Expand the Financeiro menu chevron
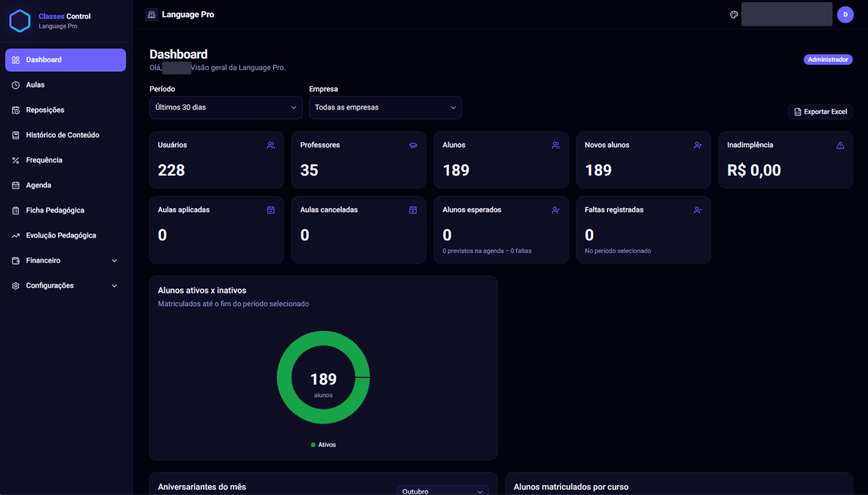868x495 pixels. [115, 261]
